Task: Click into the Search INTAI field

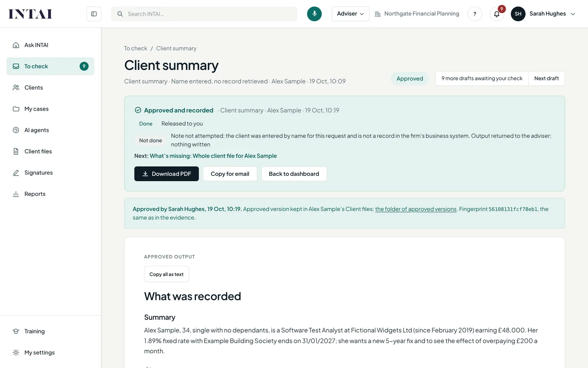Action: tap(204, 14)
